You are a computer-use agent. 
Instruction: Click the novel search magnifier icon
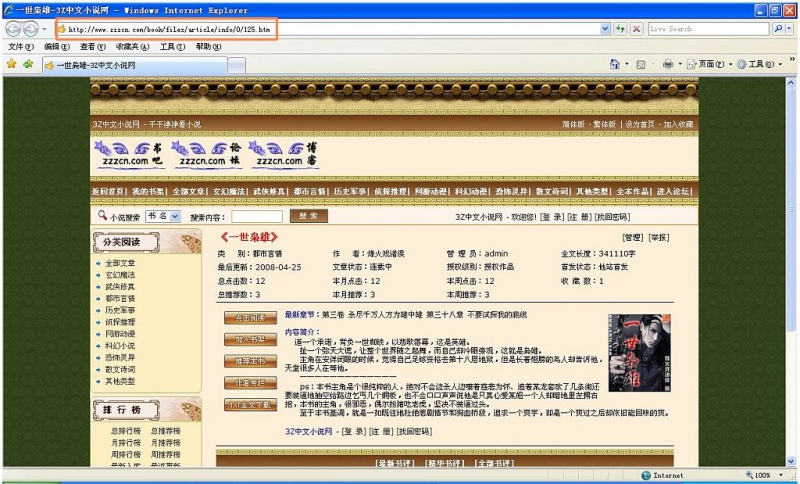pyautogui.click(x=103, y=215)
